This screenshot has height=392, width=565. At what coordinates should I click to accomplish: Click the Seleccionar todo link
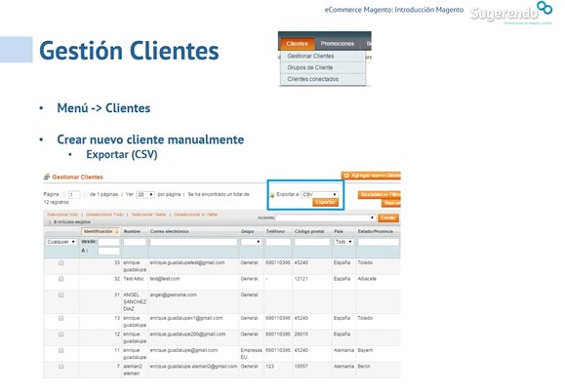point(62,215)
